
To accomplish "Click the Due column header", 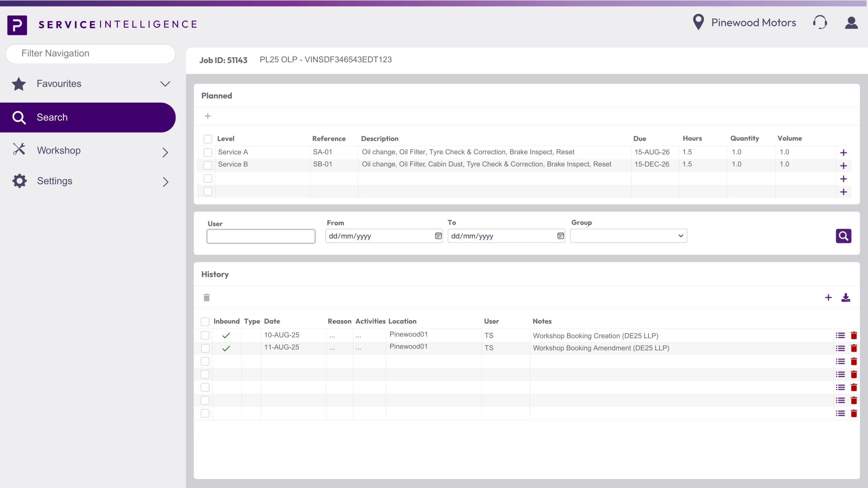I will pos(639,139).
